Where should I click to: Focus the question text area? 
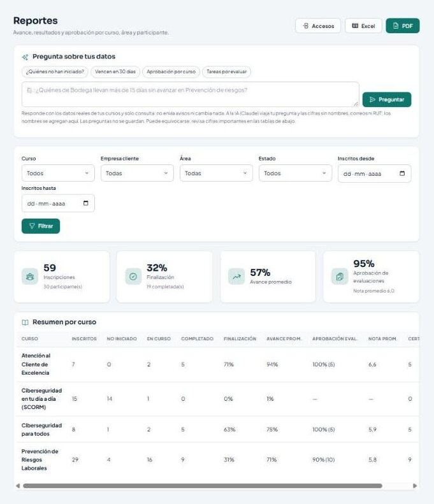click(191, 94)
